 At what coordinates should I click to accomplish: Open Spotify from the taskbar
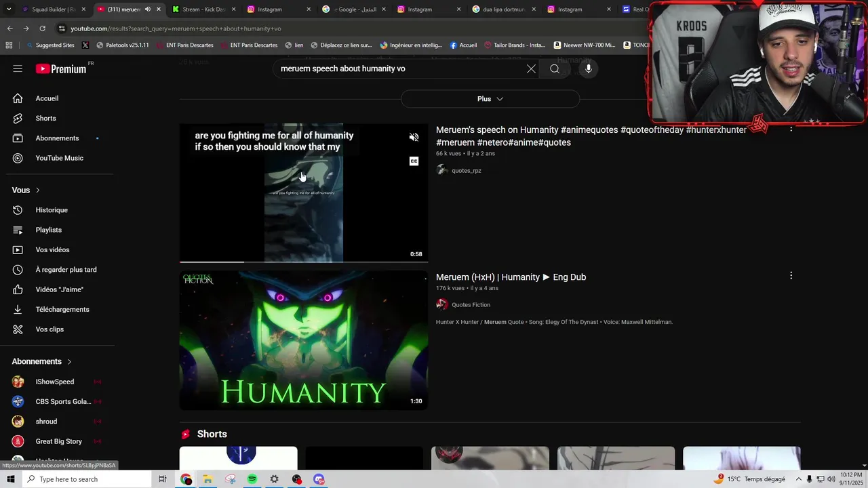coord(252,479)
